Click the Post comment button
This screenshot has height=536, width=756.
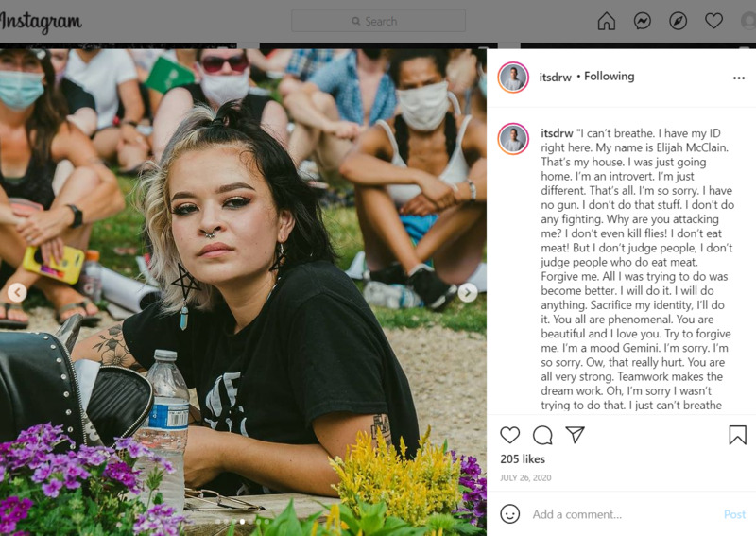tap(734, 514)
